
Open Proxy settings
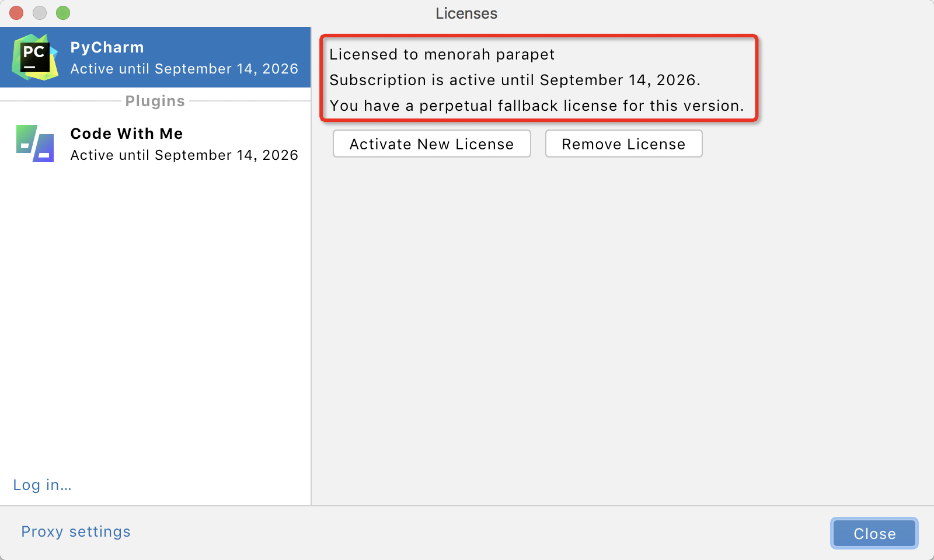pos(76,531)
